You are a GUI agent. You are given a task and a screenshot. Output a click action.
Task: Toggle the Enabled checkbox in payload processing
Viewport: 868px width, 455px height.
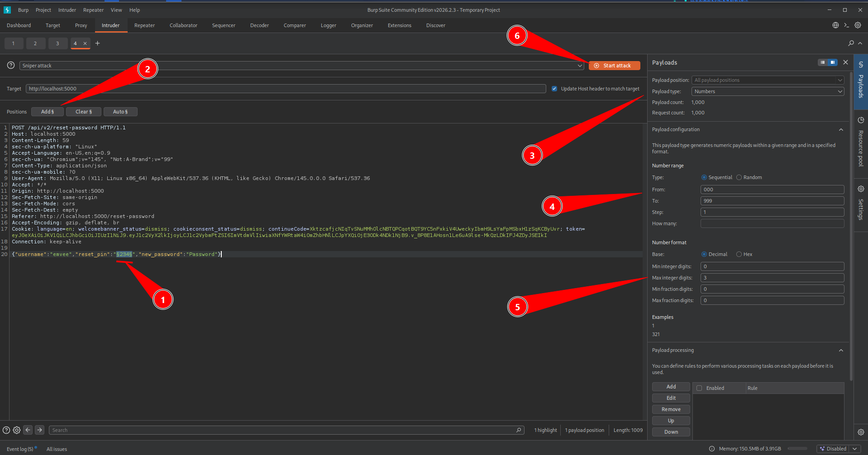[699, 388]
